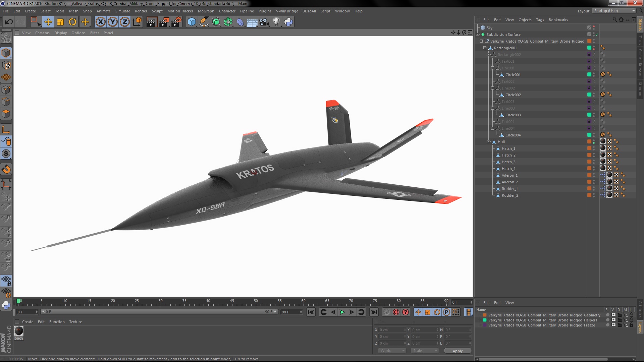Add a Camera object
This screenshot has height=362, width=644.
point(264,22)
